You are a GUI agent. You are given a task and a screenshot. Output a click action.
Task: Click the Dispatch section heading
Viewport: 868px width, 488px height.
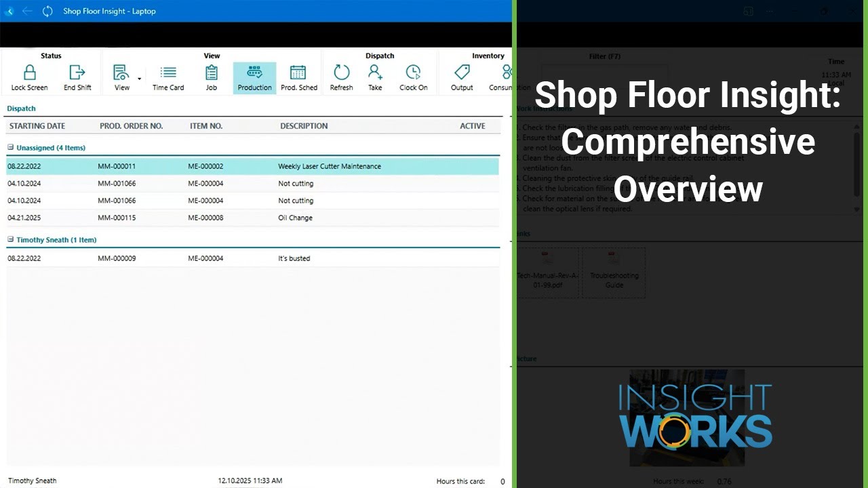point(21,108)
